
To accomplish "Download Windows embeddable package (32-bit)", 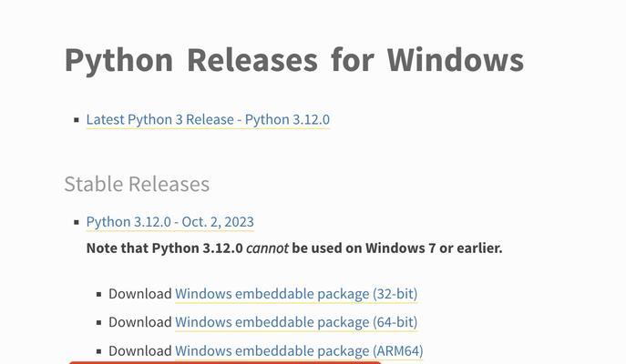I will point(296,294).
